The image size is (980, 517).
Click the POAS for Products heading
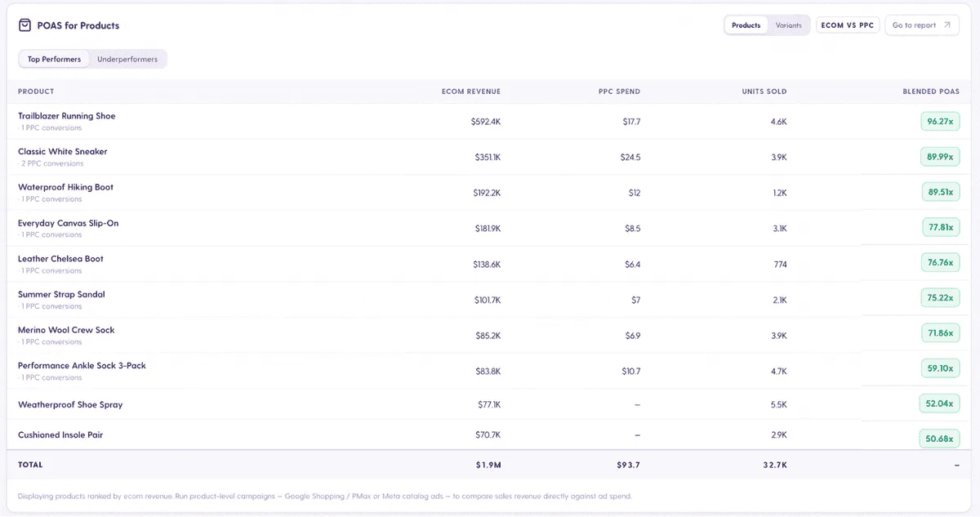pos(78,25)
